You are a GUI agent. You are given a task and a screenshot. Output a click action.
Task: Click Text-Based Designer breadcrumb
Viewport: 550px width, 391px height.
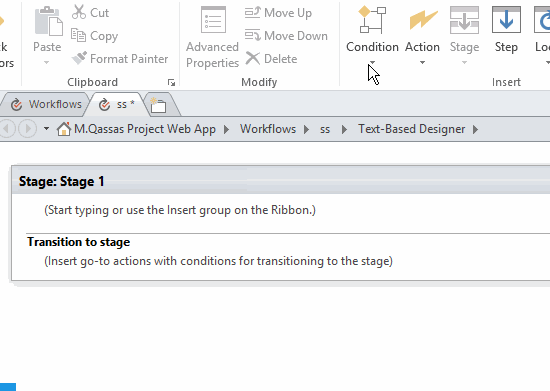point(411,129)
